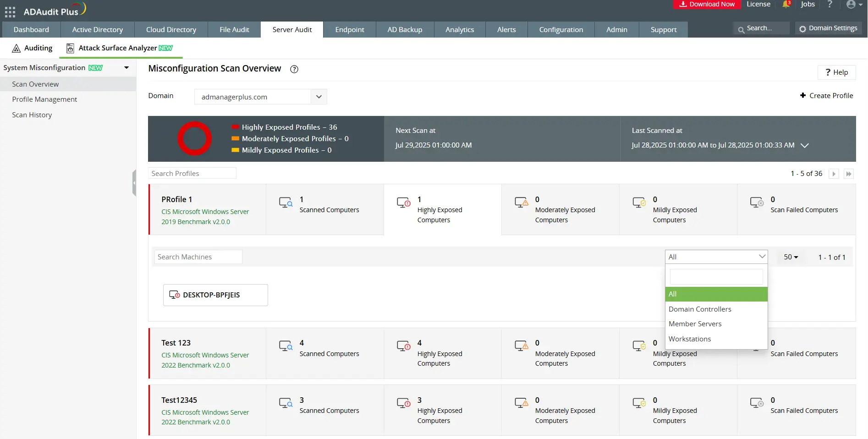Expand the Last Scanned at chevron
868x439 pixels.
805,145
